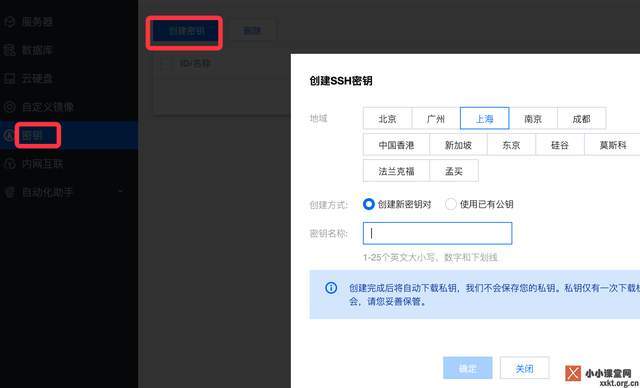
Task: Expand the 自动化助手 chevron arrow
Action: coord(120,191)
